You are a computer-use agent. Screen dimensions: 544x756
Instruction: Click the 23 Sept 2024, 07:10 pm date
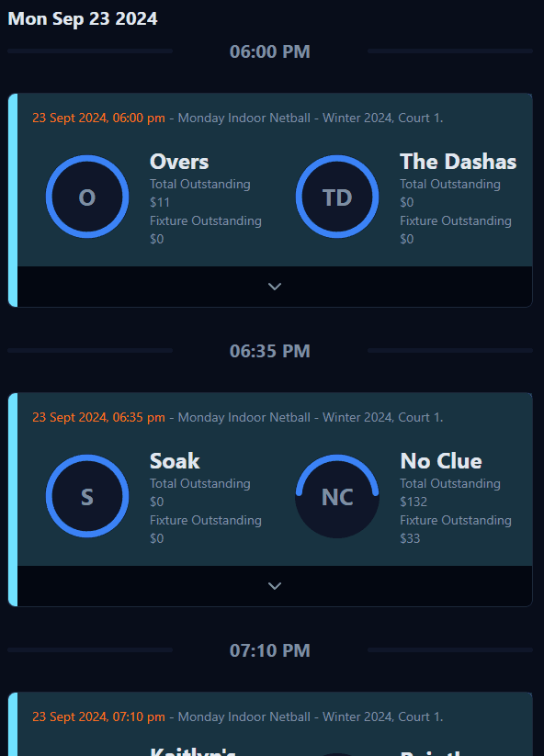[98, 717]
